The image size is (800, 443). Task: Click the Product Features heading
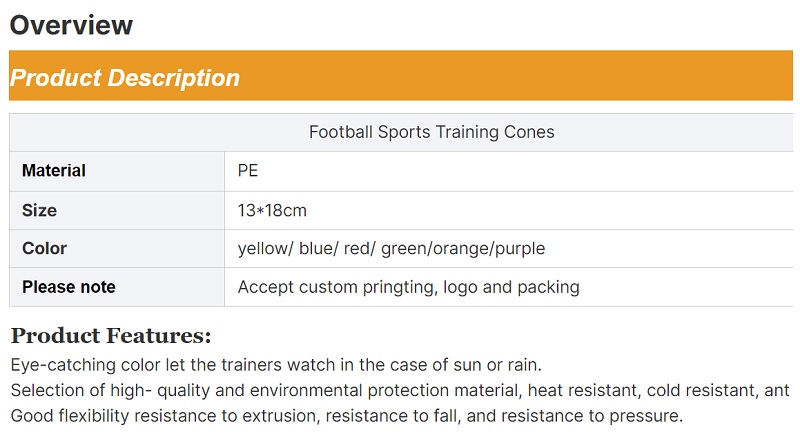[x=111, y=335]
